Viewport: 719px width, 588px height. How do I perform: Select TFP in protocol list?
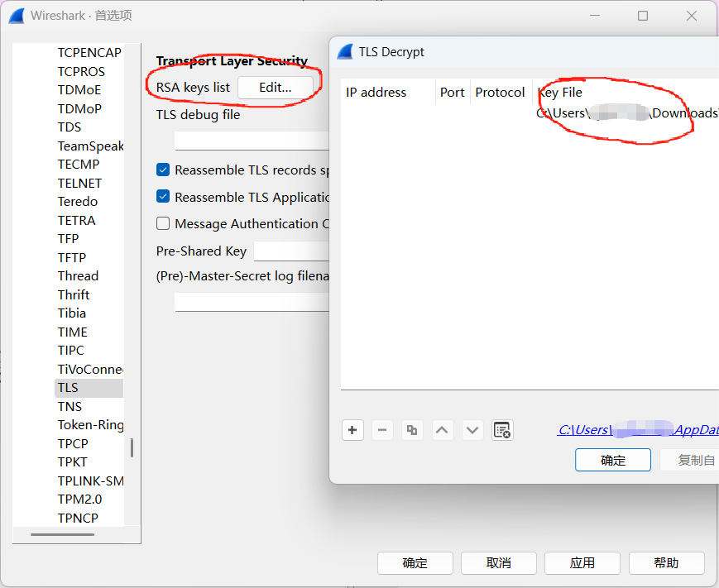pyautogui.click(x=68, y=238)
